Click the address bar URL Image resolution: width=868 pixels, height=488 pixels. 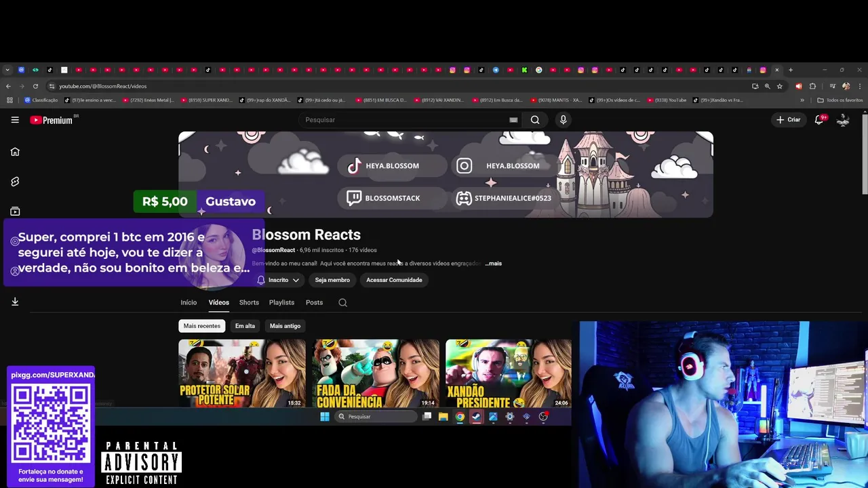tap(102, 86)
